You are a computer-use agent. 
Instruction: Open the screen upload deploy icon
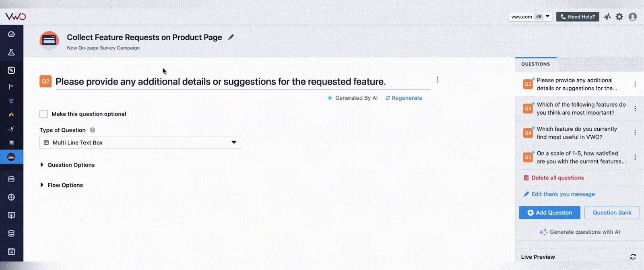click(11, 215)
